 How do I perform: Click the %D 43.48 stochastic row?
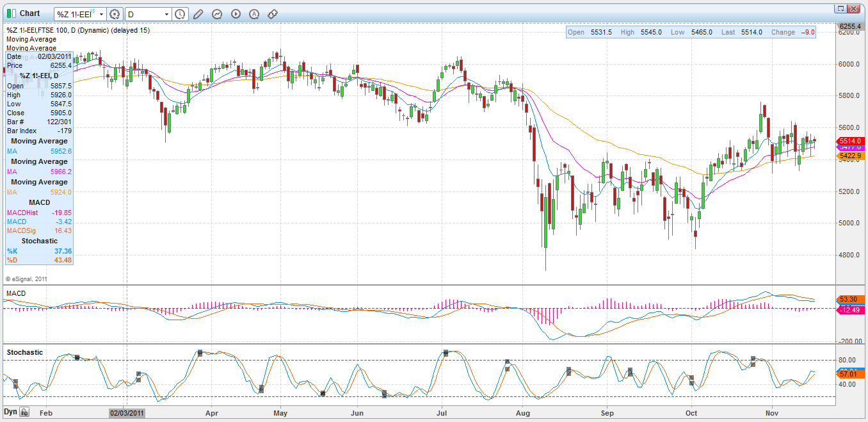[x=39, y=260]
